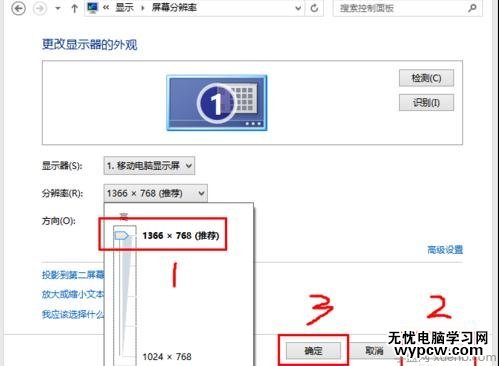Screen dimensions: 499x366
Task: Click the 检测(C) detect button
Action: point(426,78)
